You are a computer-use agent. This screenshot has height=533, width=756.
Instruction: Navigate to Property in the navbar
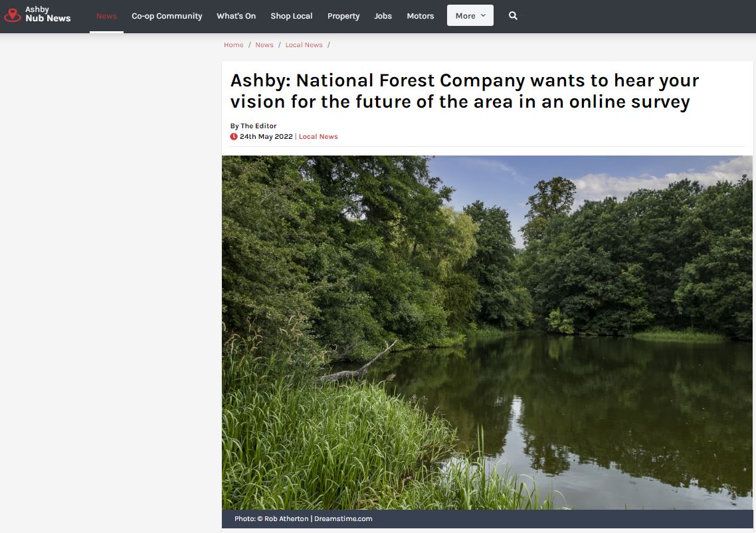(x=343, y=16)
